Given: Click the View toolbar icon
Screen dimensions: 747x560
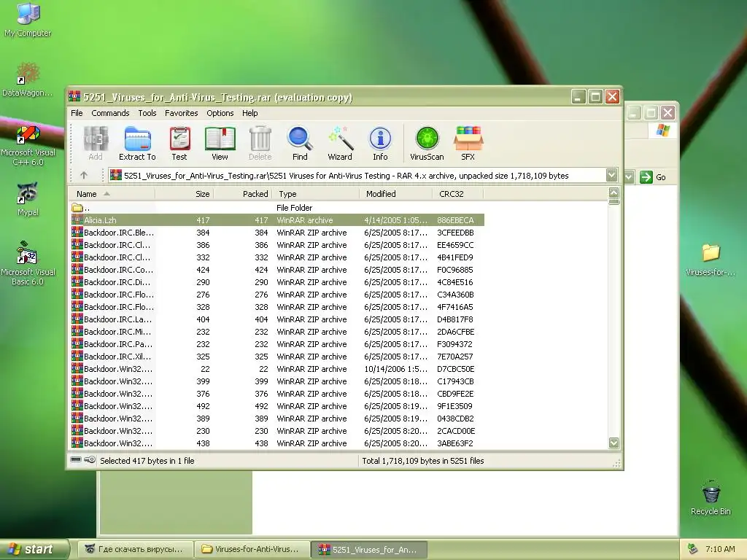Looking at the screenshot, I should [x=220, y=144].
